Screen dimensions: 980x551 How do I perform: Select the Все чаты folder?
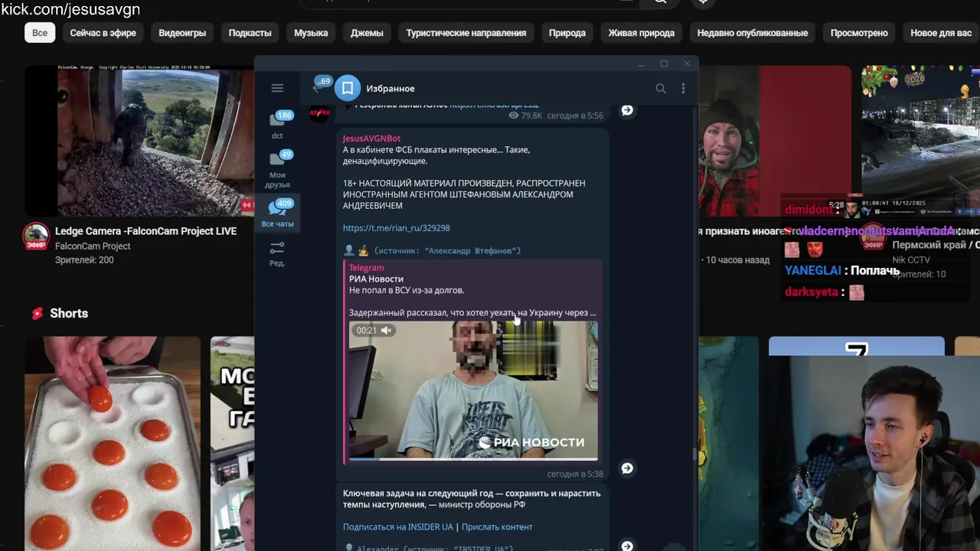(277, 213)
